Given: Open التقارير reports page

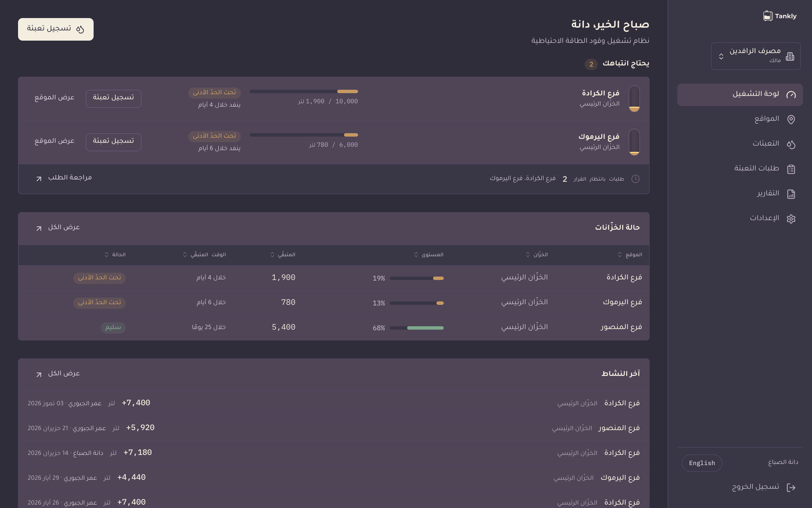Looking at the screenshot, I should click(x=740, y=194).
